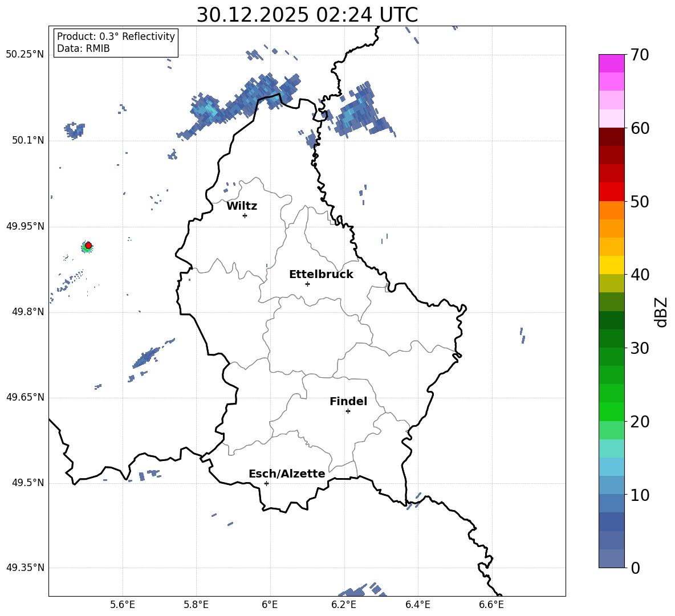Click the Esch/Alzette city label
The image size is (675, 616).
click(x=287, y=474)
